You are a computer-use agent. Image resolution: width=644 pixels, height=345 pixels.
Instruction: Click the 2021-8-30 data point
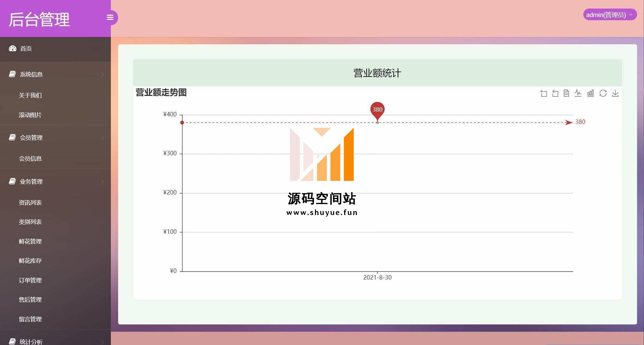click(377, 122)
